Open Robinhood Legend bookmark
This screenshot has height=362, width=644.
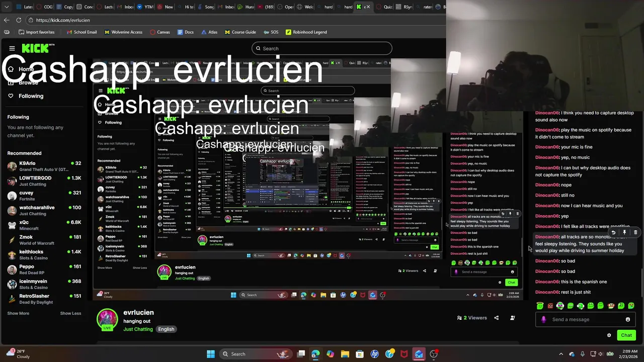[x=306, y=32]
